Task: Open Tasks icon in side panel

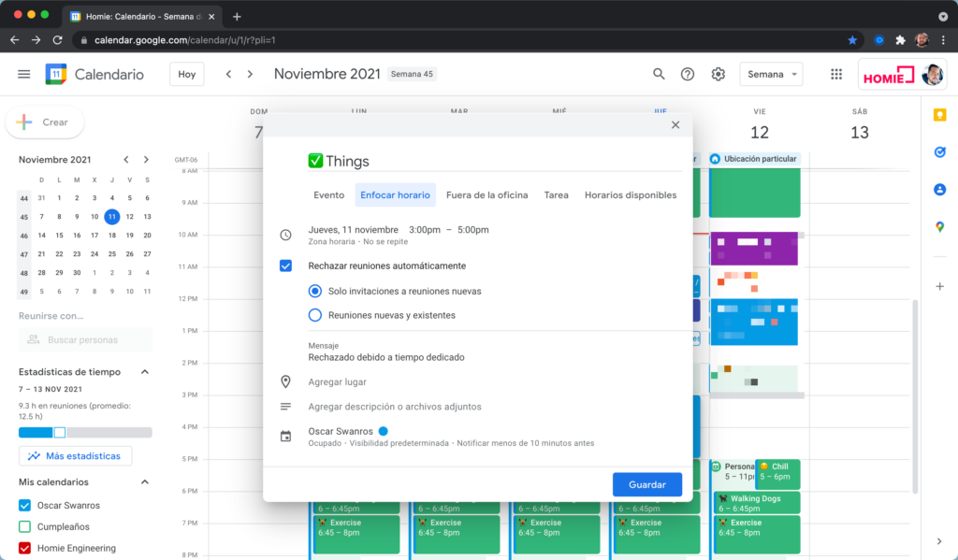Action: (939, 152)
